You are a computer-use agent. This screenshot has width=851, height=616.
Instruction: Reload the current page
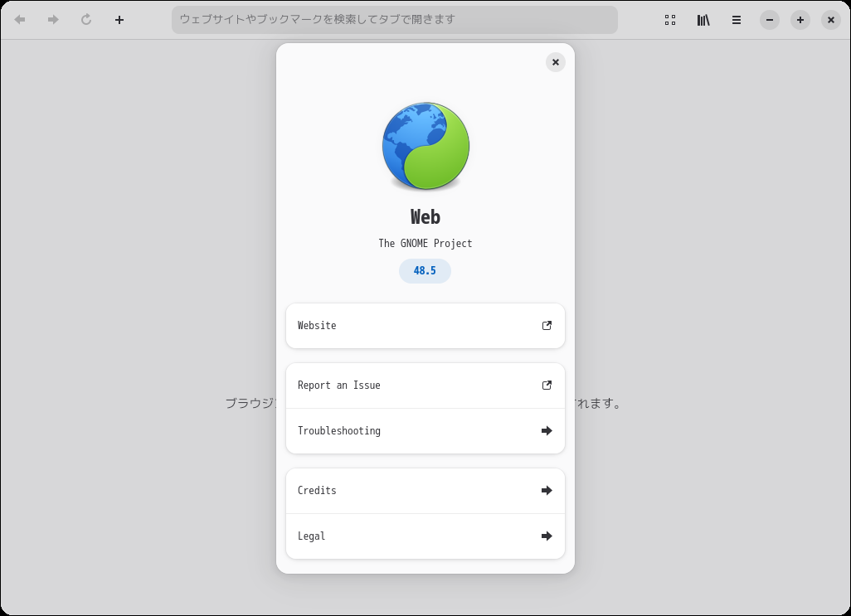[x=86, y=20]
